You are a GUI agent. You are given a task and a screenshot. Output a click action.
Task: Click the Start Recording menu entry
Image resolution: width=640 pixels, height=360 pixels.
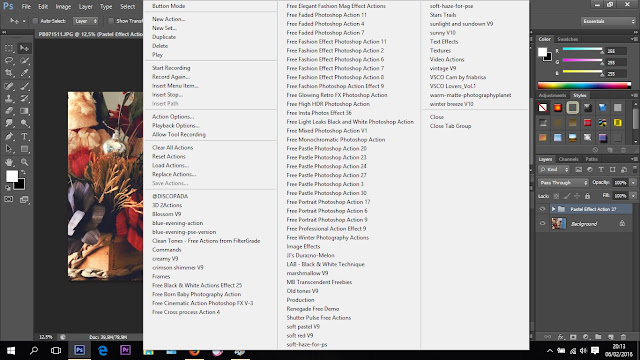[171, 68]
